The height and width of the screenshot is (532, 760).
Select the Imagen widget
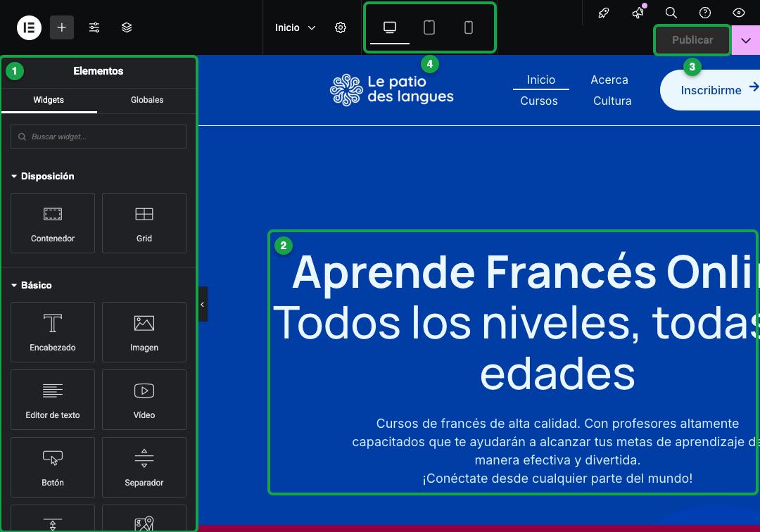click(x=144, y=332)
